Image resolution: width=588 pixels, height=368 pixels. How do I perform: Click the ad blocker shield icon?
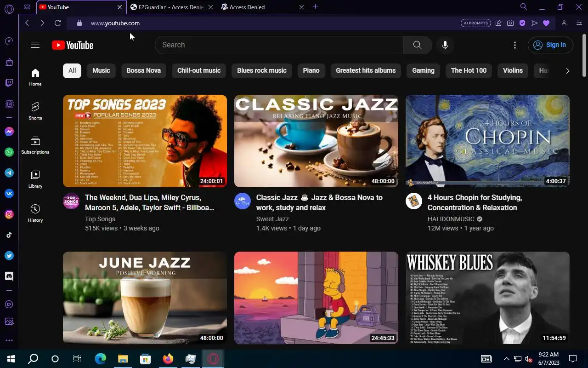522,23
